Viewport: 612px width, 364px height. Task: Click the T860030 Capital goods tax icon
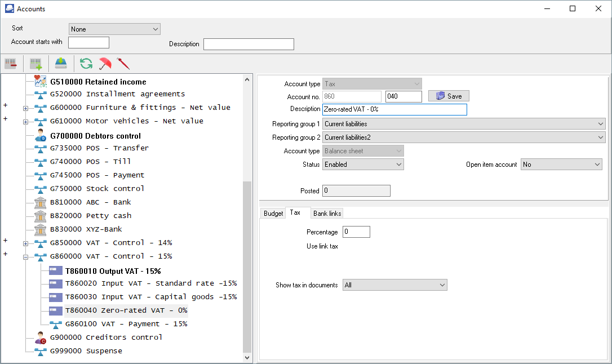point(55,298)
